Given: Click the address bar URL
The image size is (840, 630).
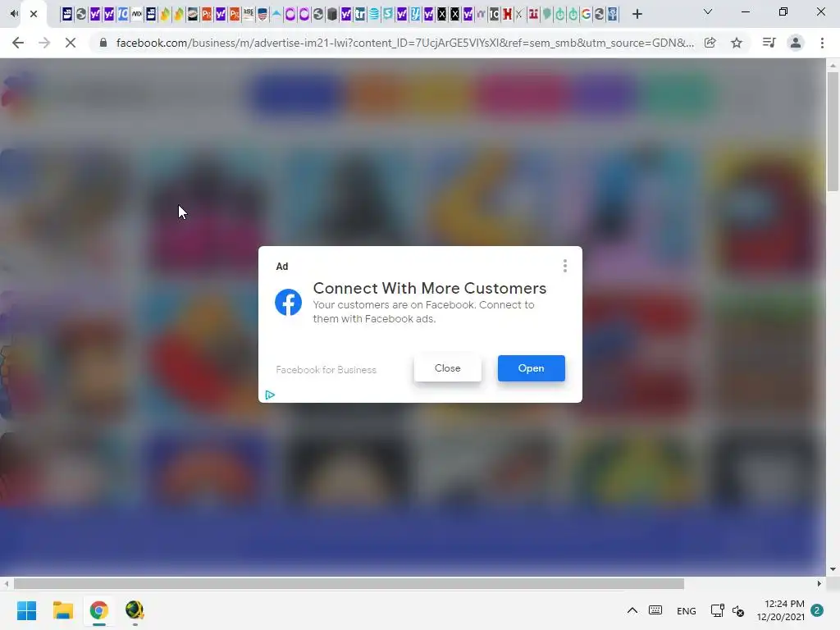Looking at the screenshot, I should pos(405,43).
